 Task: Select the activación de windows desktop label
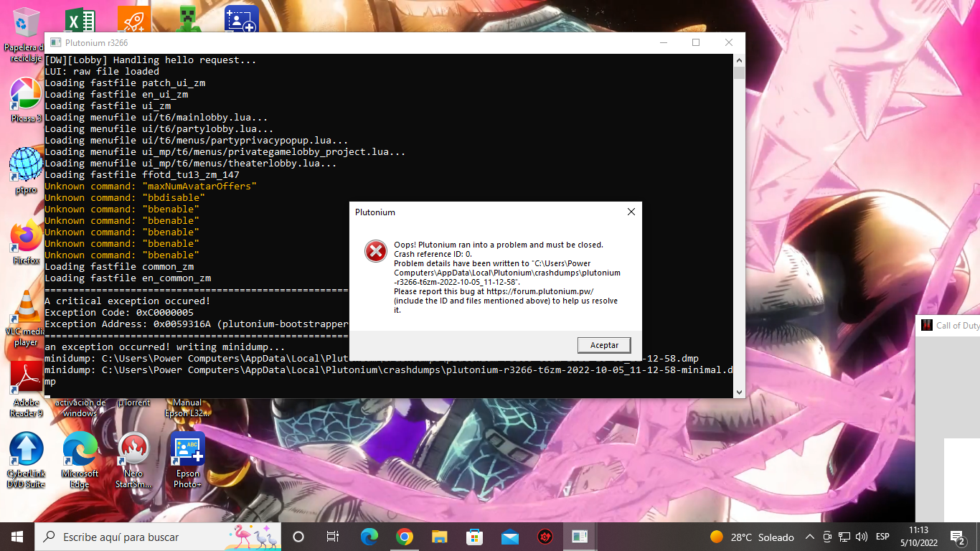tap(80, 408)
